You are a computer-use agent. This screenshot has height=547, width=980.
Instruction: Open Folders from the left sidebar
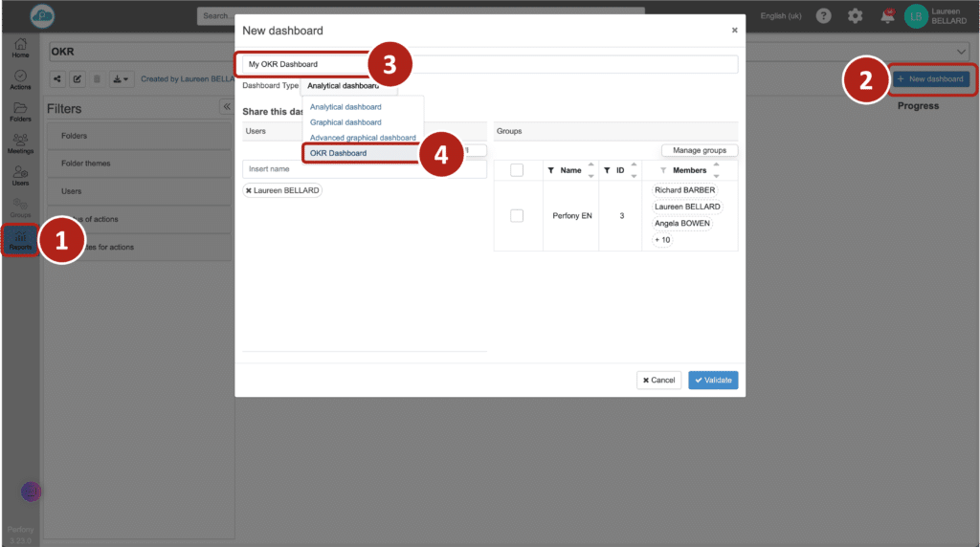point(20,111)
